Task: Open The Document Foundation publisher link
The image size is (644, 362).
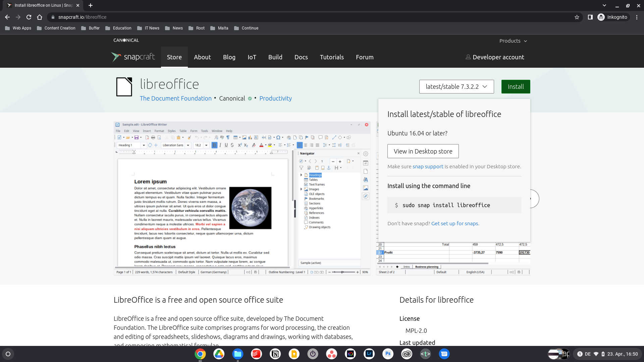Action: [x=176, y=99]
